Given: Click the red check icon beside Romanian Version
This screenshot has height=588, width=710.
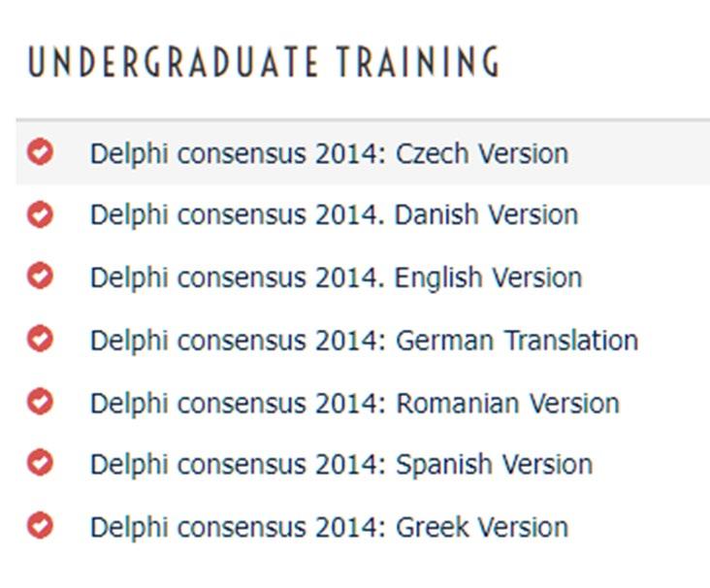Looking at the screenshot, I should tap(41, 401).
